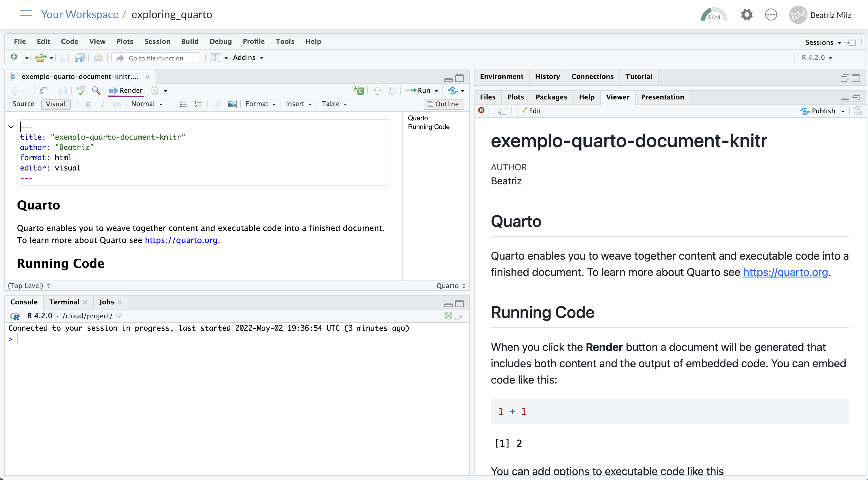Toggle bold formatting

click(88, 104)
